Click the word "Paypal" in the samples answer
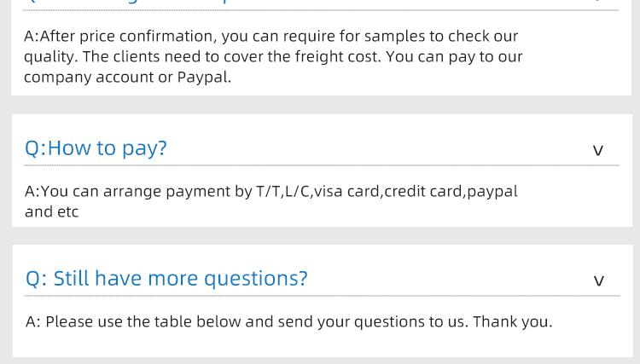 [203, 77]
